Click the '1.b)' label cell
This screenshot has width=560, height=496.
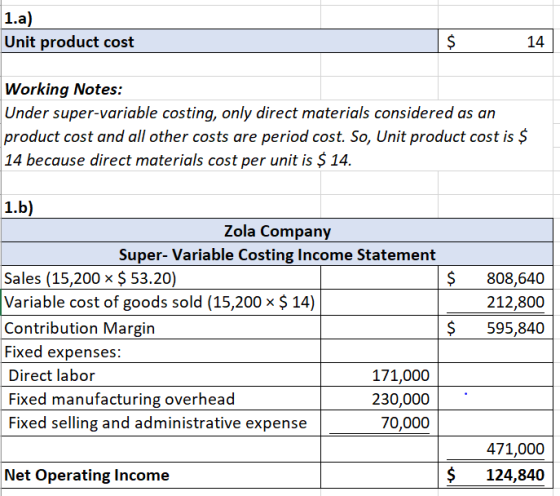[x=161, y=206]
